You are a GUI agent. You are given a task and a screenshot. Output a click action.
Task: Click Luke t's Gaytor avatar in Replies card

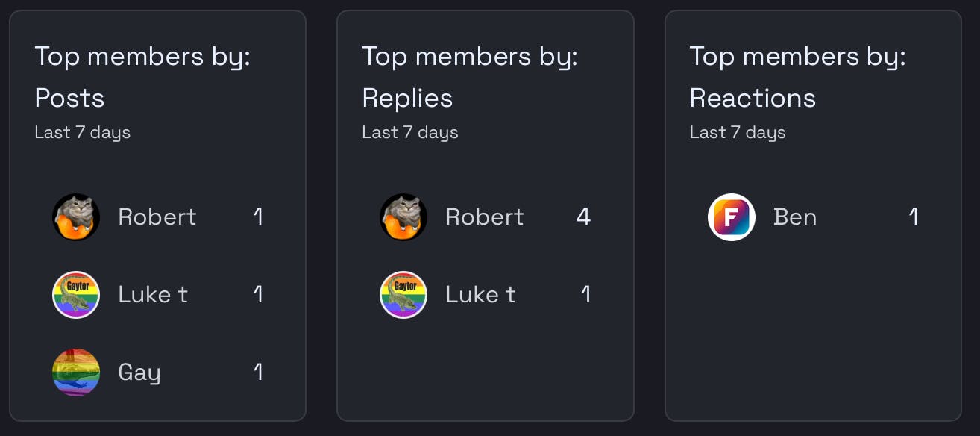pyautogui.click(x=403, y=295)
